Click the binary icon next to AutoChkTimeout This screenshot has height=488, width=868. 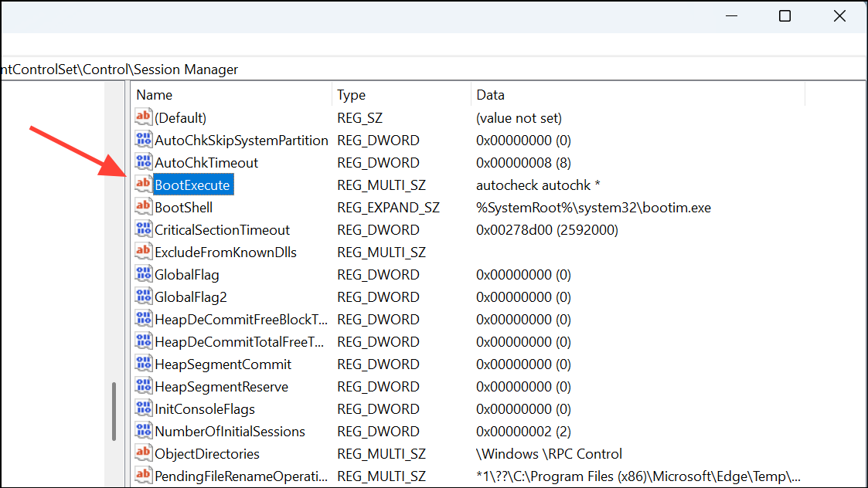(143, 162)
